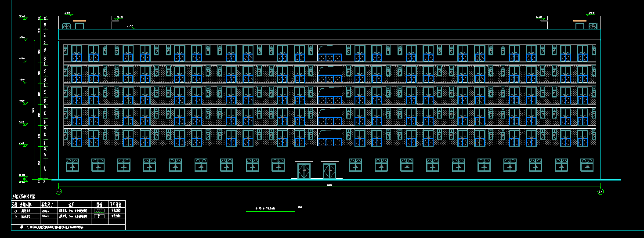Select the door on the left rooftop structure
Image resolution: width=644 pixels, height=238 pixels.
tap(80, 26)
